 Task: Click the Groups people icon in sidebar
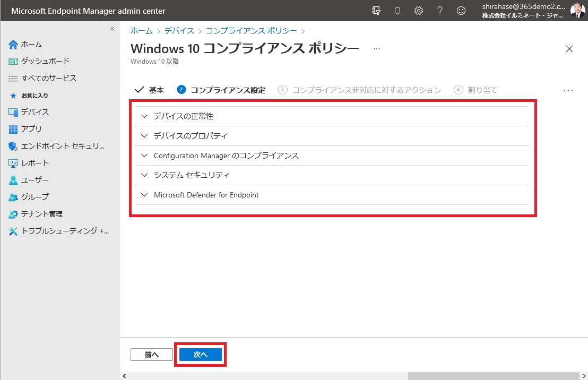click(x=13, y=197)
